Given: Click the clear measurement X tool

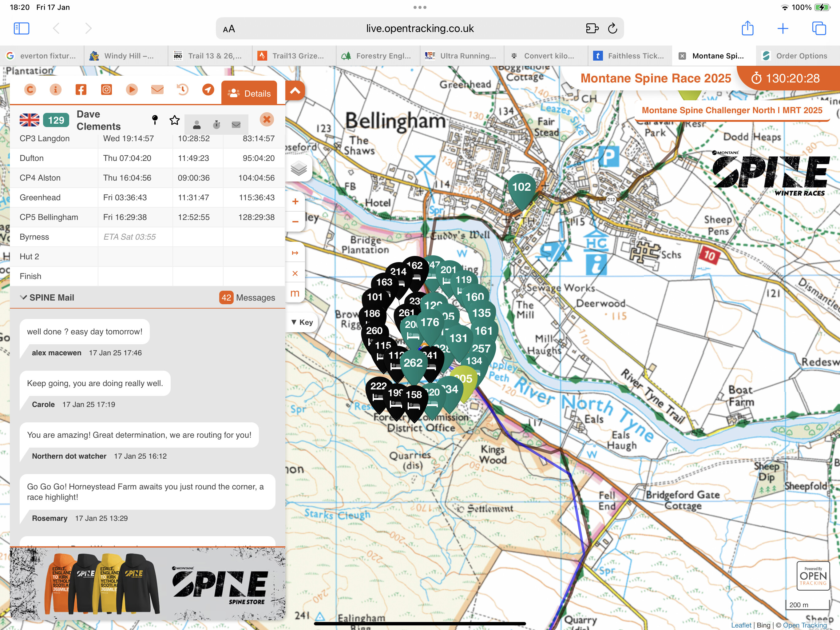Looking at the screenshot, I should 295,273.
